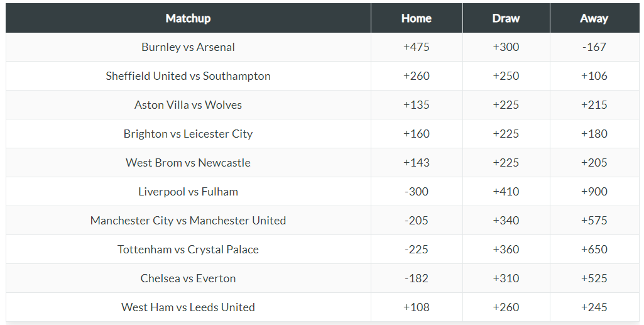Image resolution: width=644 pixels, height=325 pixels.
Task: Choose Crystal Palace away odds +650
Action: click(594, 250)
